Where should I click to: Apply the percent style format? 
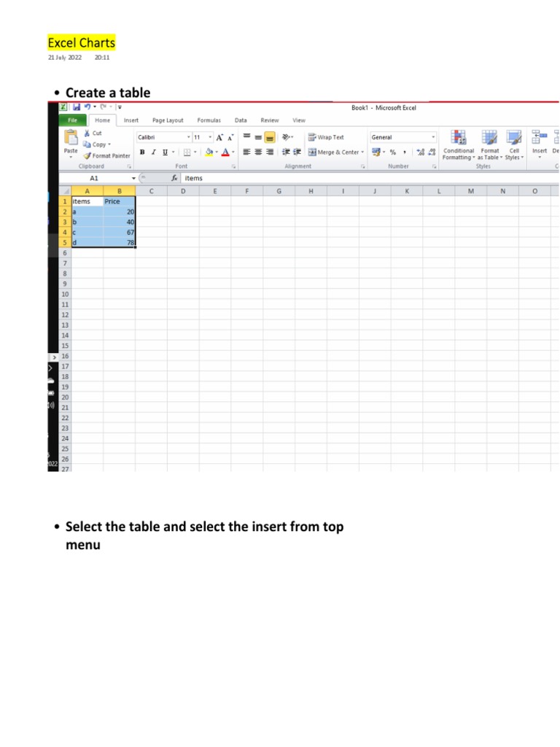393,152
